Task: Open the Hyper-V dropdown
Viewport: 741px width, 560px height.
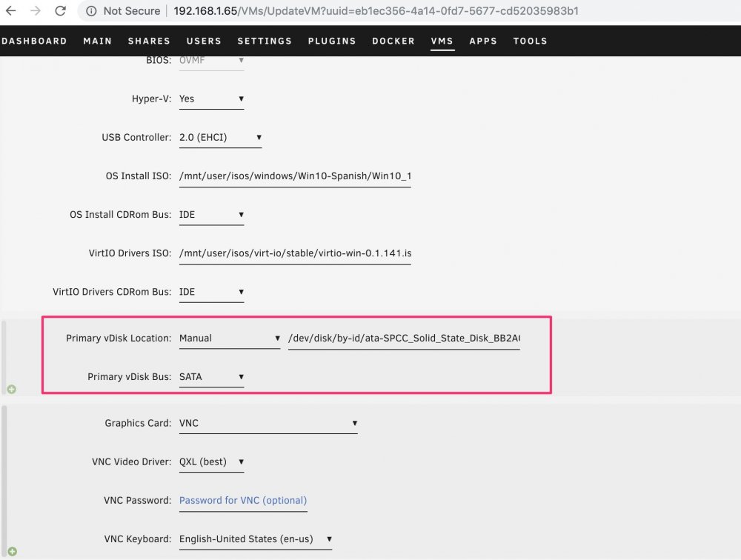Action: [x=211, y=99]
